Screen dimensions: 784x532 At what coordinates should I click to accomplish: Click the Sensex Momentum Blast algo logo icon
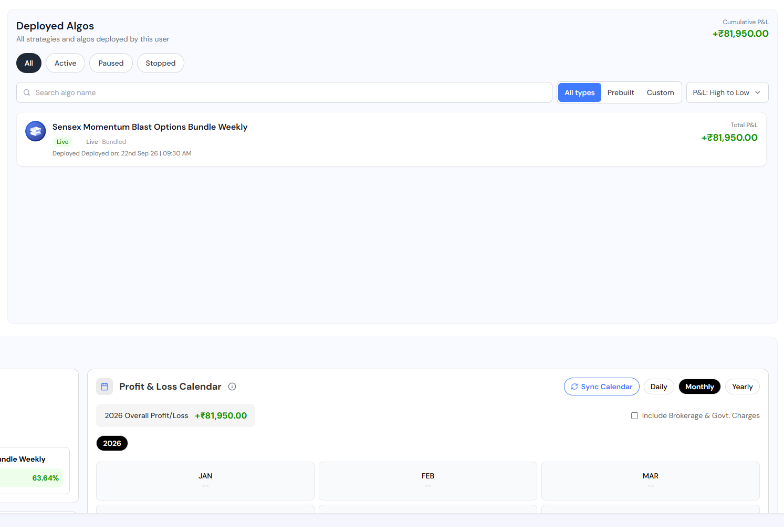(36, 131)
